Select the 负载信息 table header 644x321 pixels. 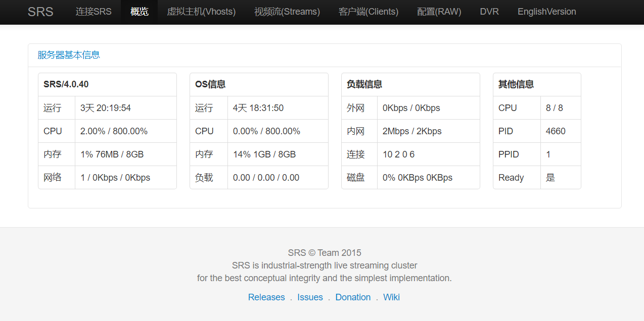[x=410, y=85]
